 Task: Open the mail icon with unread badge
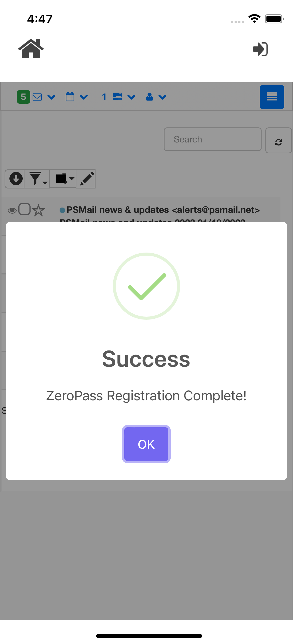(x=37, y=97)
